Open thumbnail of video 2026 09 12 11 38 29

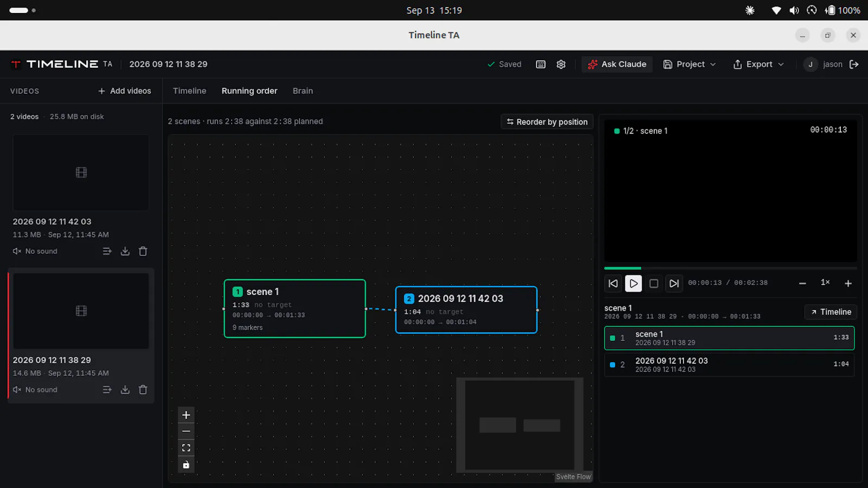(81, 311)
